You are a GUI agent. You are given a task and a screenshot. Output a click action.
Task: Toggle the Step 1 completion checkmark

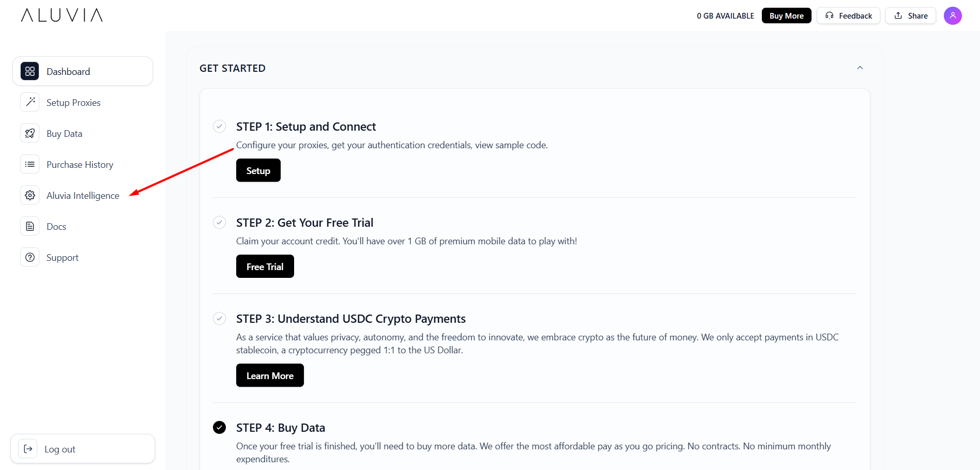[220, 127]
